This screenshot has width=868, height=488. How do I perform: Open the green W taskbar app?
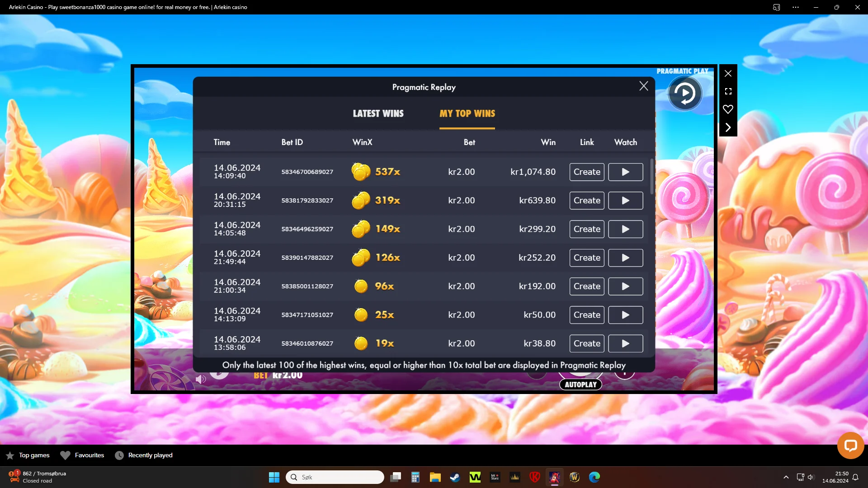[475, 477]
